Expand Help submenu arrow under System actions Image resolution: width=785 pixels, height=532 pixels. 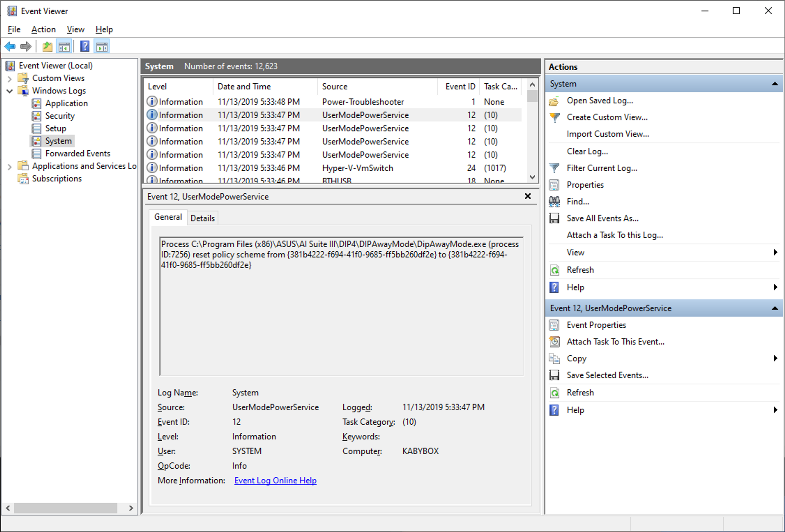pyautogui.click(x=775, y=287)
